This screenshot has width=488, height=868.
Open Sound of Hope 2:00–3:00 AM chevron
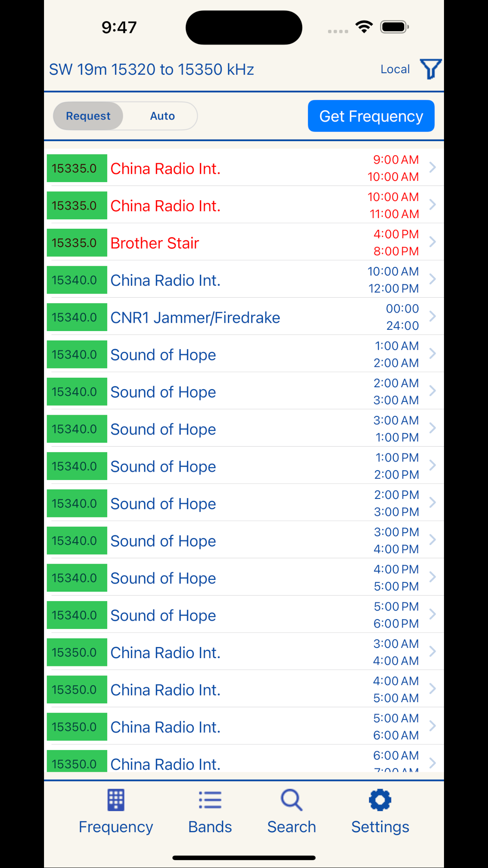[x=433, y=391]
